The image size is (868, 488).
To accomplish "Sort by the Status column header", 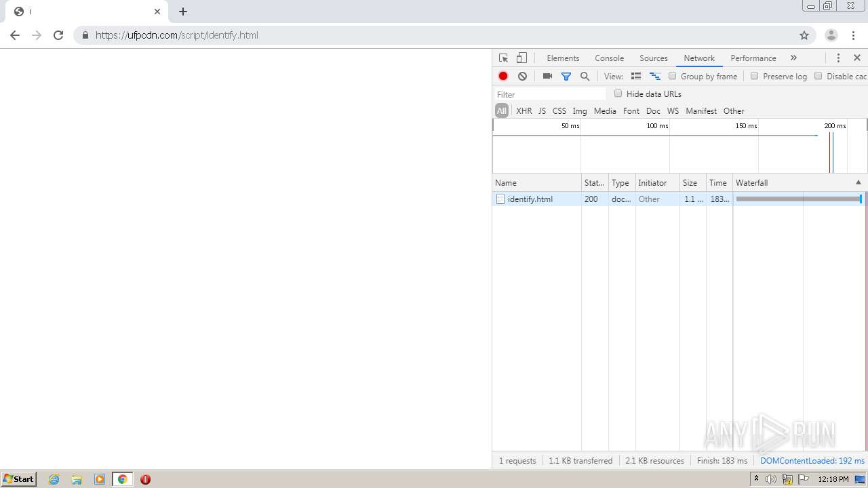I will point(595,183).
